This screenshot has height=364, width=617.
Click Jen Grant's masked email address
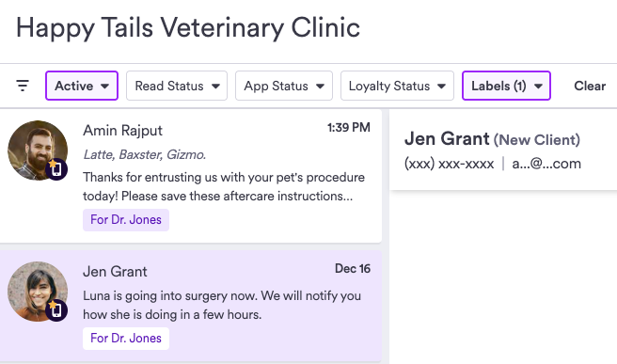[546, 164]
